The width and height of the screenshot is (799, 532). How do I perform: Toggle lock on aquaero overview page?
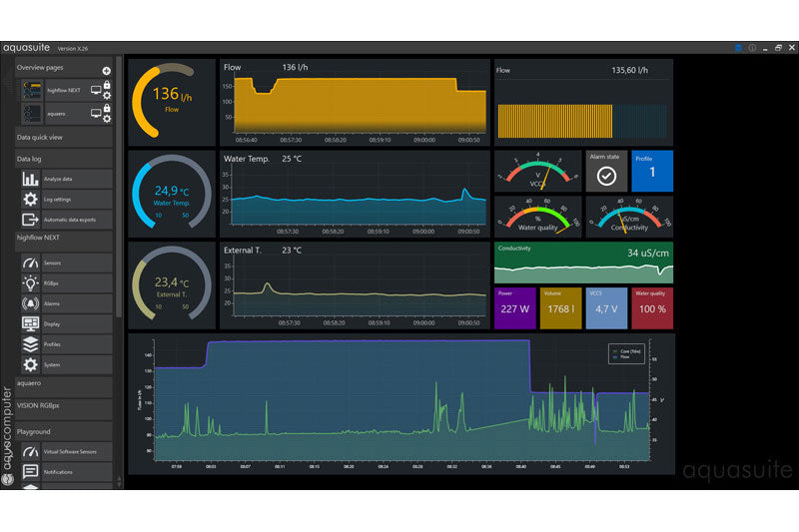pos(107,109)
